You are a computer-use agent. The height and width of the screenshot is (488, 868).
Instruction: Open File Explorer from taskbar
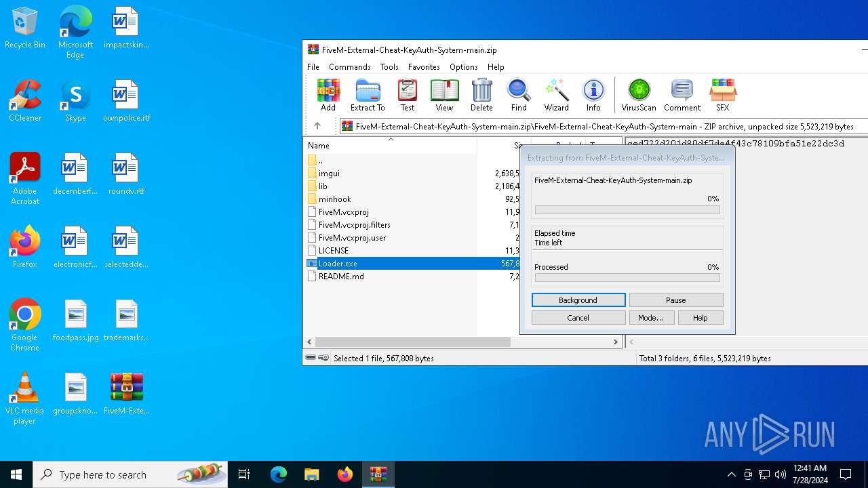tap(311, 474)
